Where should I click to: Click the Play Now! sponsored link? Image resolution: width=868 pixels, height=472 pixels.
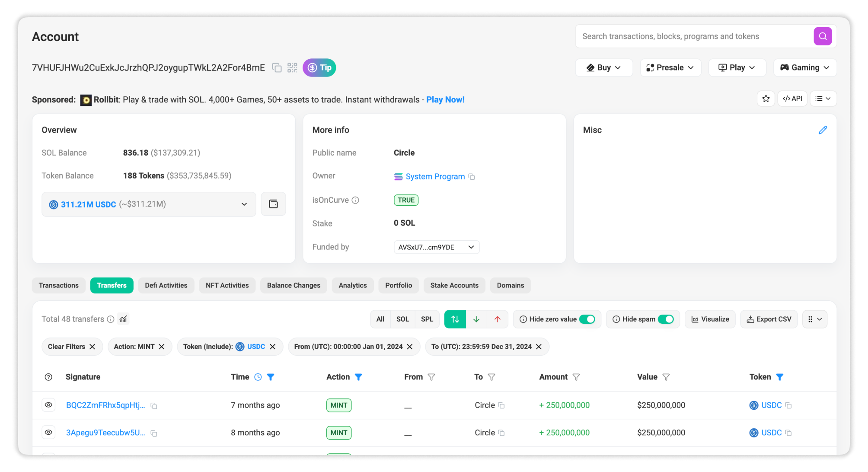tap(445, 99)
